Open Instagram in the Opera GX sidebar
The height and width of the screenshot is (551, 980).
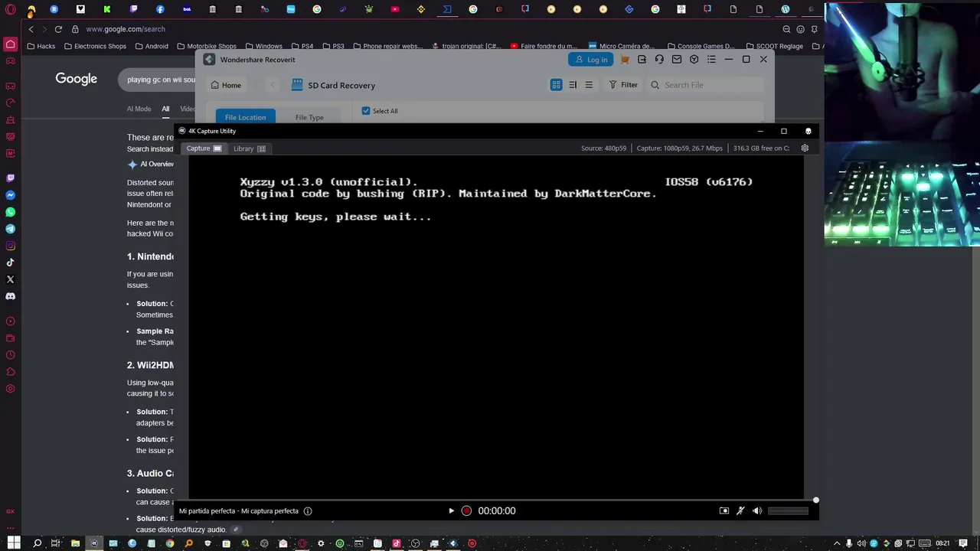(x=11, y=246)
